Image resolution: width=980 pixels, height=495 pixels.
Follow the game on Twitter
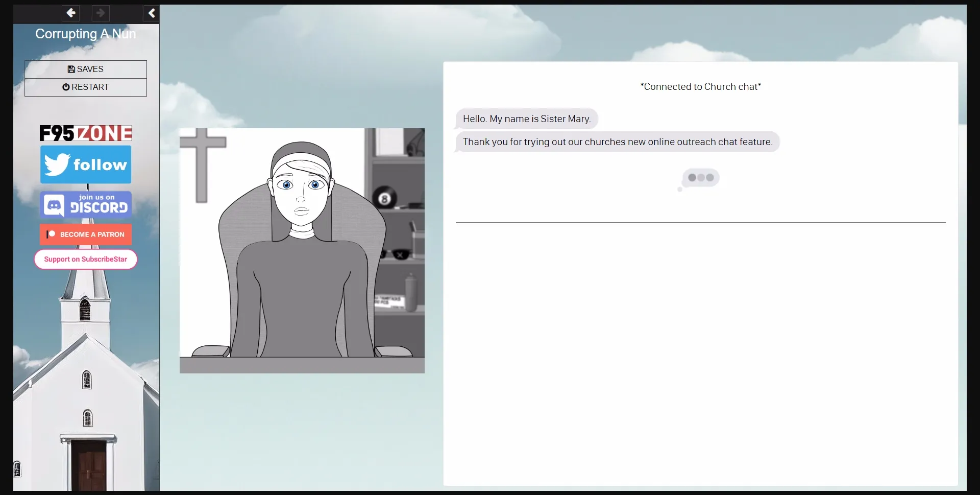(x=85, y=164)
